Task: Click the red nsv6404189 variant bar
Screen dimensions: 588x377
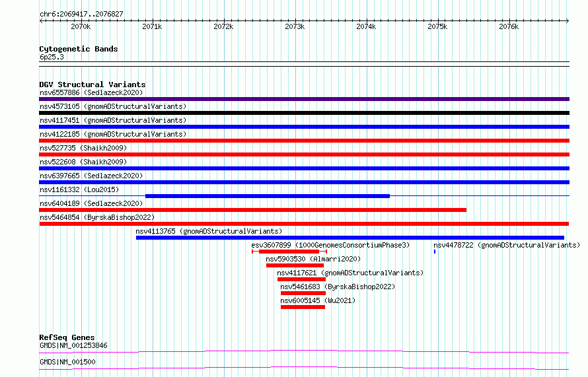Action: [253, 210]
